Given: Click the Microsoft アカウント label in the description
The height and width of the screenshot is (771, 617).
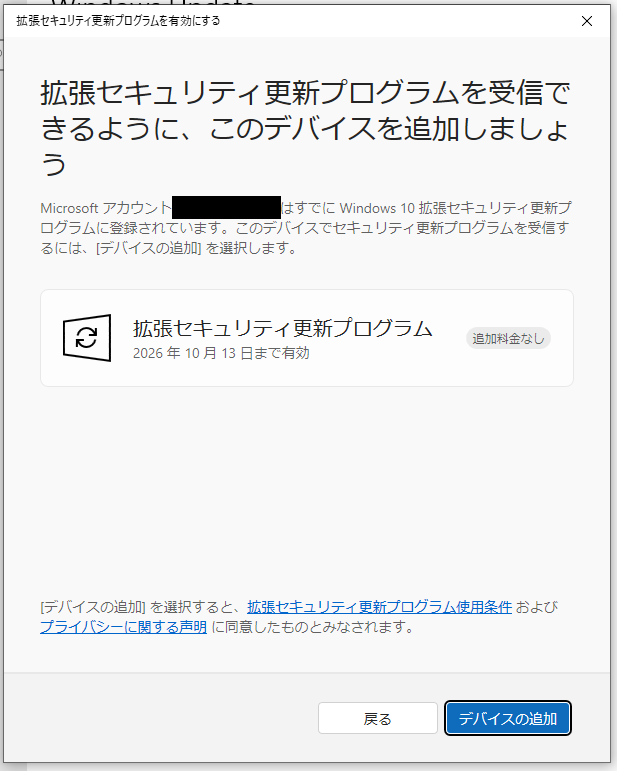Looking at the screenshot, I should pyautogui.click(x=105, y=208).
